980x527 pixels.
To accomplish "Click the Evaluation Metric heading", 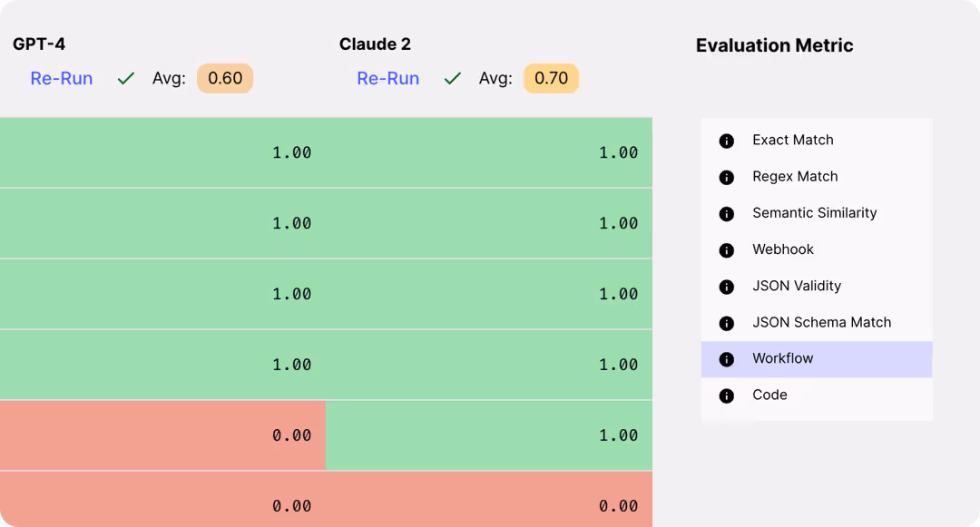I will pyautogui.click(x=774, y=45).
